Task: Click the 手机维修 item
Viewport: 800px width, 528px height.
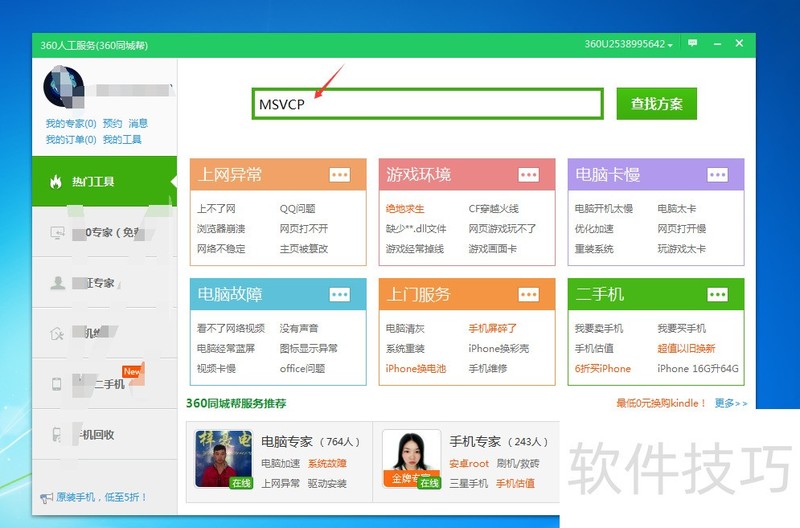Action: coord(488,368)
